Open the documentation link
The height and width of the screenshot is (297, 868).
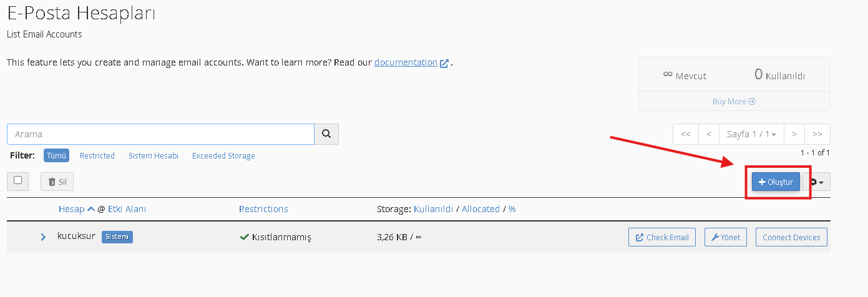pos(406,62)
